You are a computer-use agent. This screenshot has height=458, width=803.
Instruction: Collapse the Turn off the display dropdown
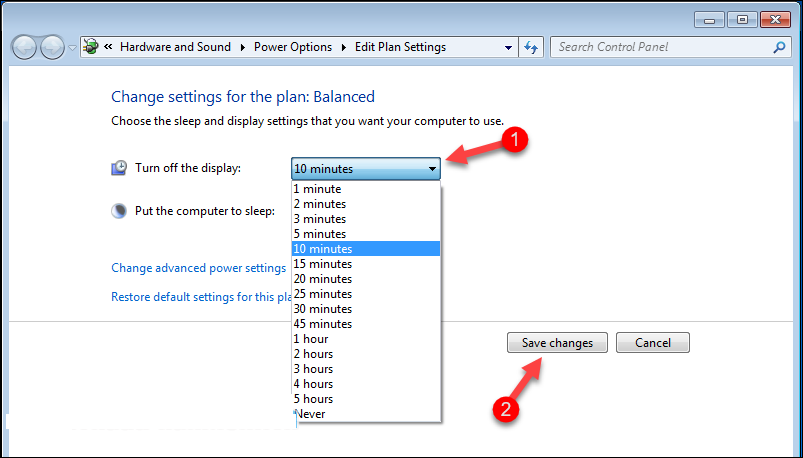[432, 169]
